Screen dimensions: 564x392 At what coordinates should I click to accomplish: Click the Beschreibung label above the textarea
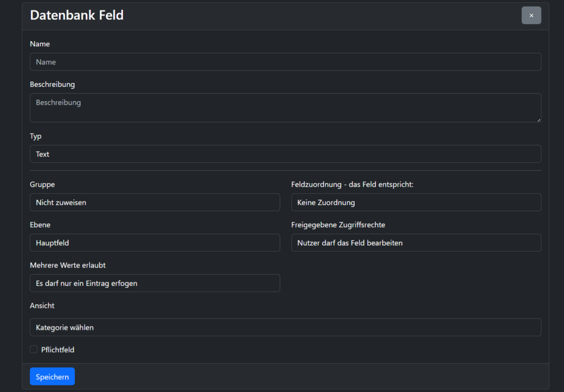(52, 85)
